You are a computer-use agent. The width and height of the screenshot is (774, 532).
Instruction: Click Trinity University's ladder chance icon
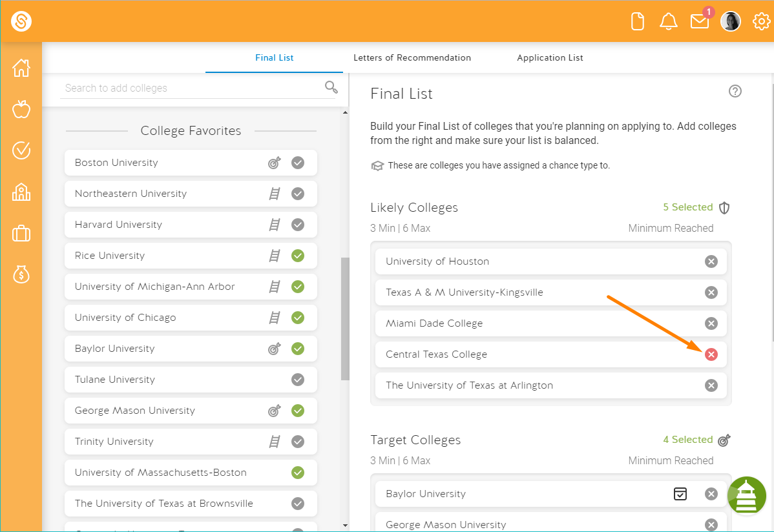(x=275, y=442)
